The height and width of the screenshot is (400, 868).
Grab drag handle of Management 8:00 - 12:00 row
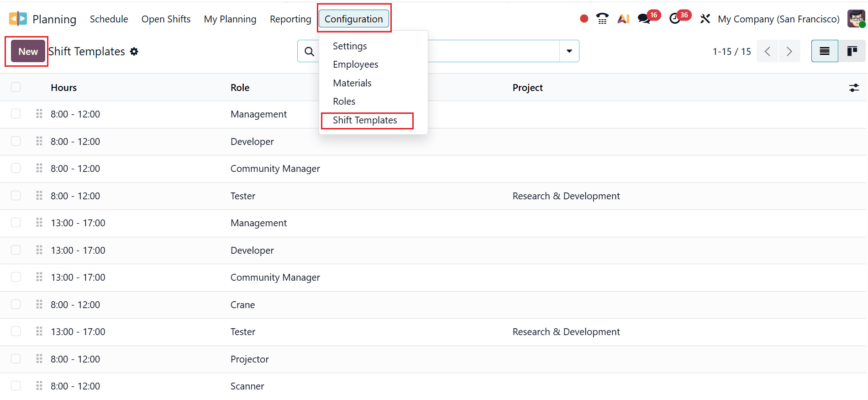pyautogui.click(x=39, y=114)
